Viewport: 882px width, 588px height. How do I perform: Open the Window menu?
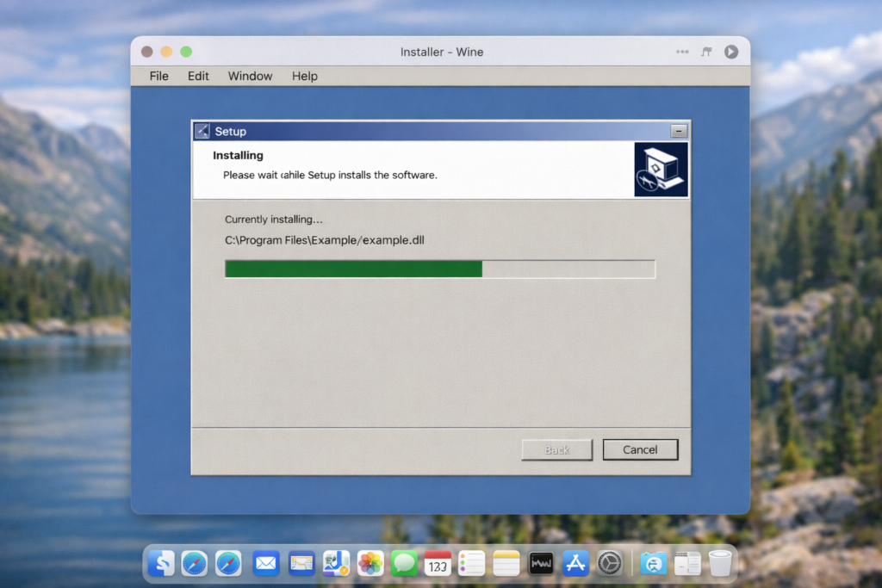click(x=250, y=76)
